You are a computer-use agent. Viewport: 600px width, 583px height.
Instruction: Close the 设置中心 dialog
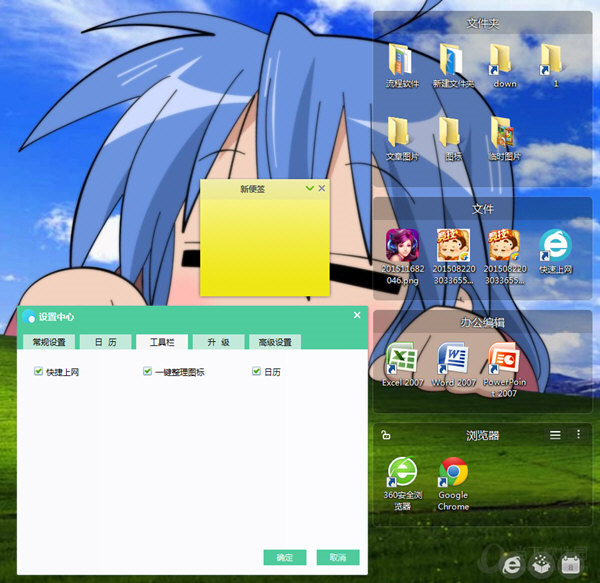[x=357, y=315]
